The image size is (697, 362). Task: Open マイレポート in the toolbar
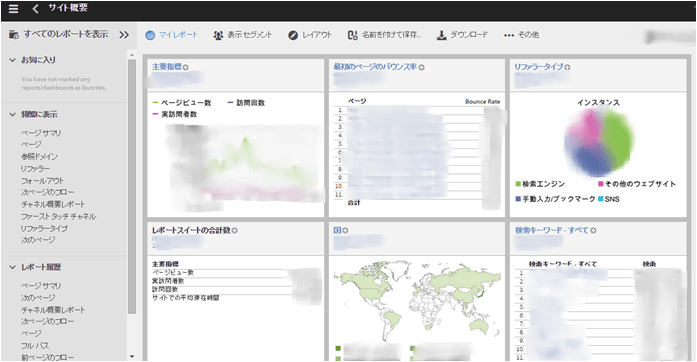tap(178, 35)
